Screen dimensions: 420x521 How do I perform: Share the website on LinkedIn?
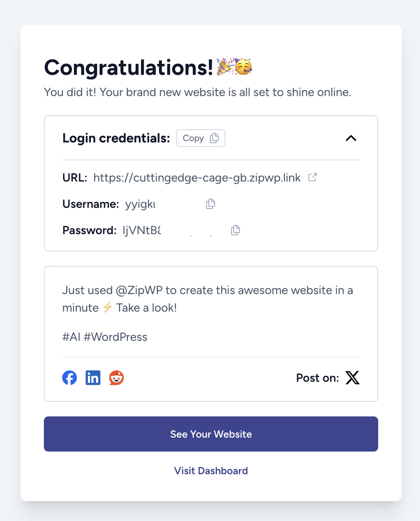(93, 378)
